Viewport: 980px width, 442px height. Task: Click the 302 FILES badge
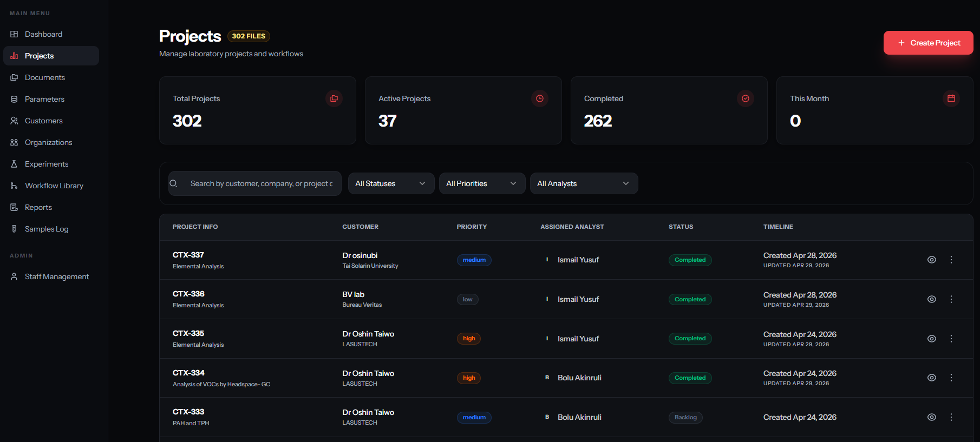coord(249,36)
